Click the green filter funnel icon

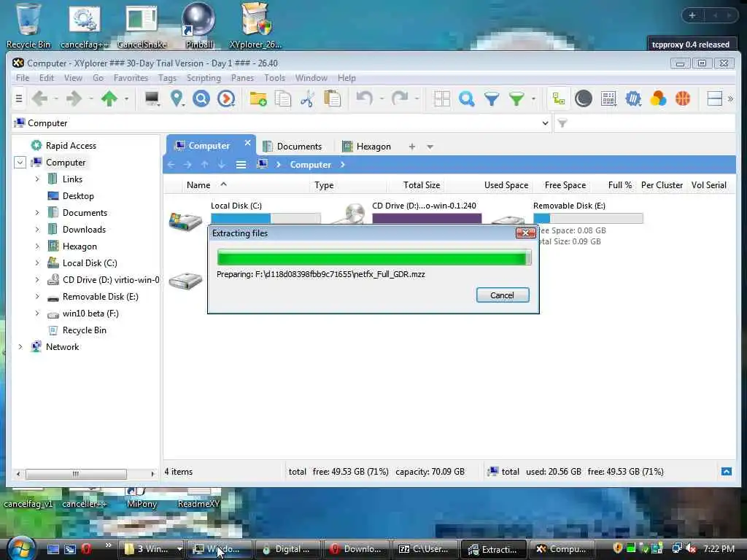coord(516,98)
